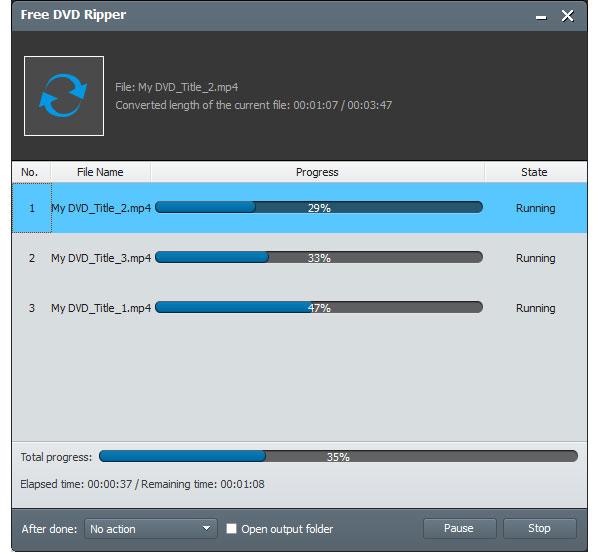Close the Free DVD Ripper window
Screen dimensions: 600x552
567,16
